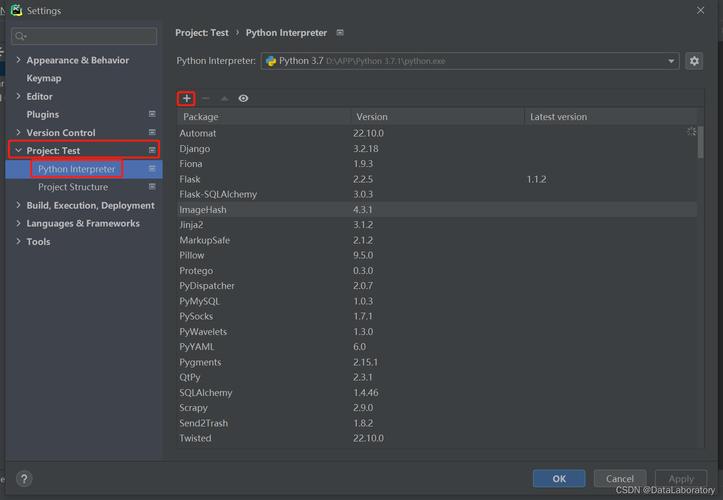Sort by Latest version column header
Viewport: 723px width, 500px height.
point(611,117)
